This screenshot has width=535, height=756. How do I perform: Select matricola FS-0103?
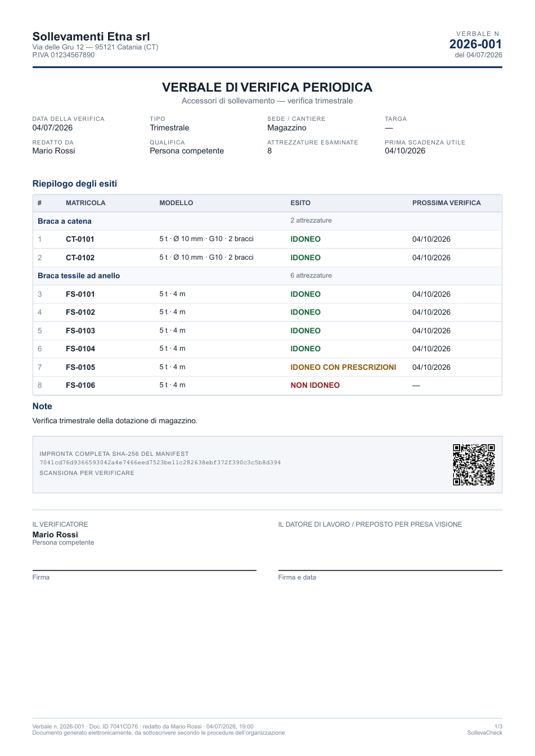coord(80,331)
